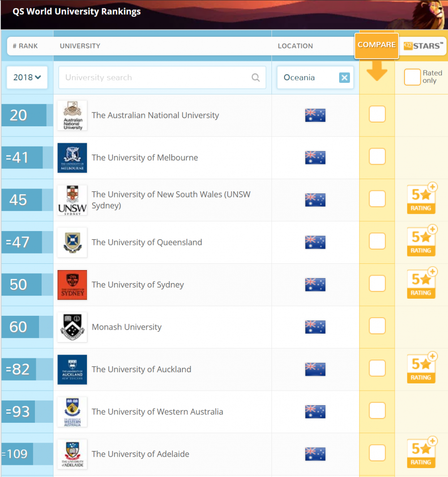Image resolution: width=448 pixels, height=477 pixels.
Task: Click the flag for University of Queensland
Action: 315,242
